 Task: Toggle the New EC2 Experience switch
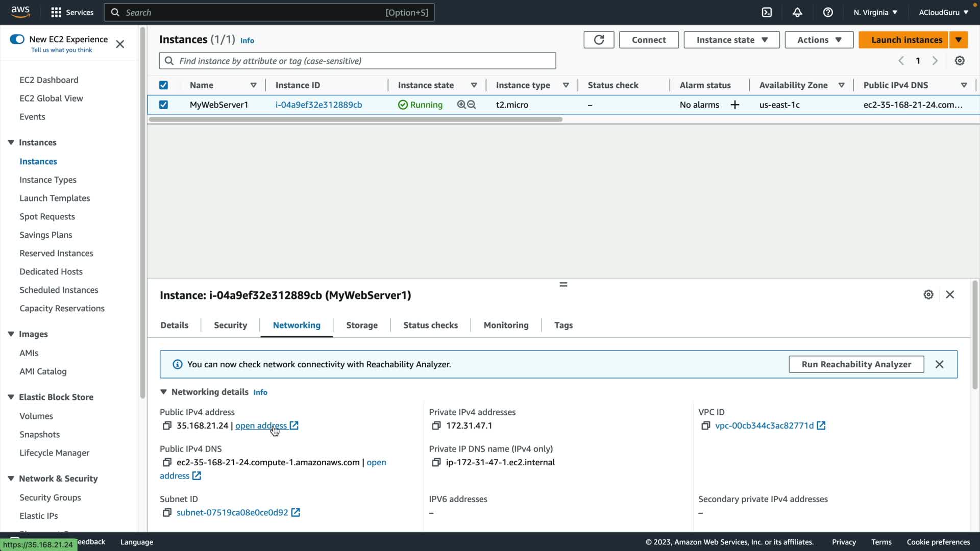point(17,39)
